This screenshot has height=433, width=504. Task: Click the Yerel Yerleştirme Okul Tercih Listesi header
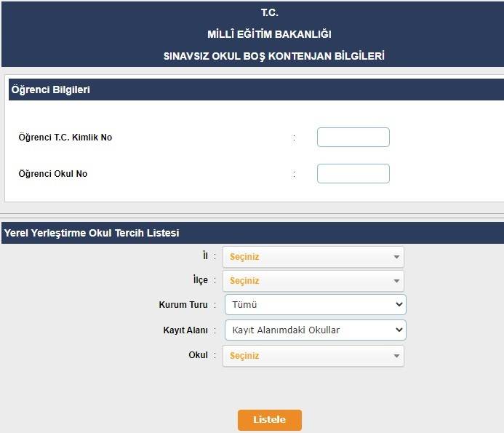[x=92, y=233]
